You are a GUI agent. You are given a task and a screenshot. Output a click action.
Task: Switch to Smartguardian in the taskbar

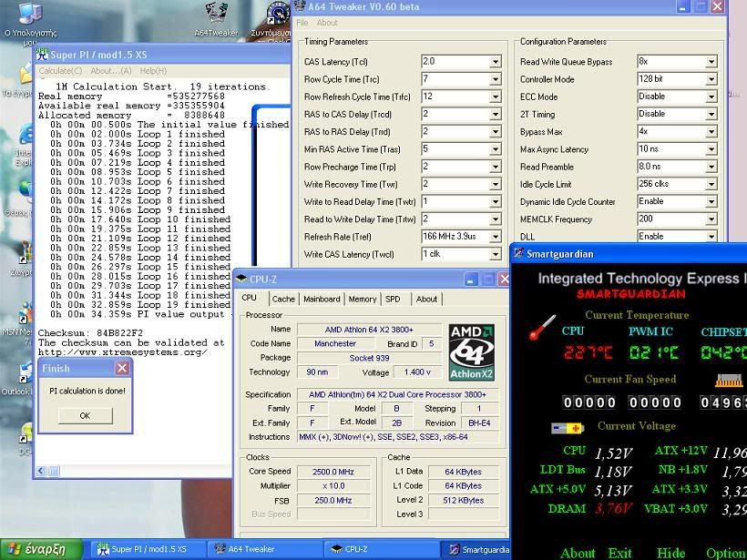[x=476, y=549]
